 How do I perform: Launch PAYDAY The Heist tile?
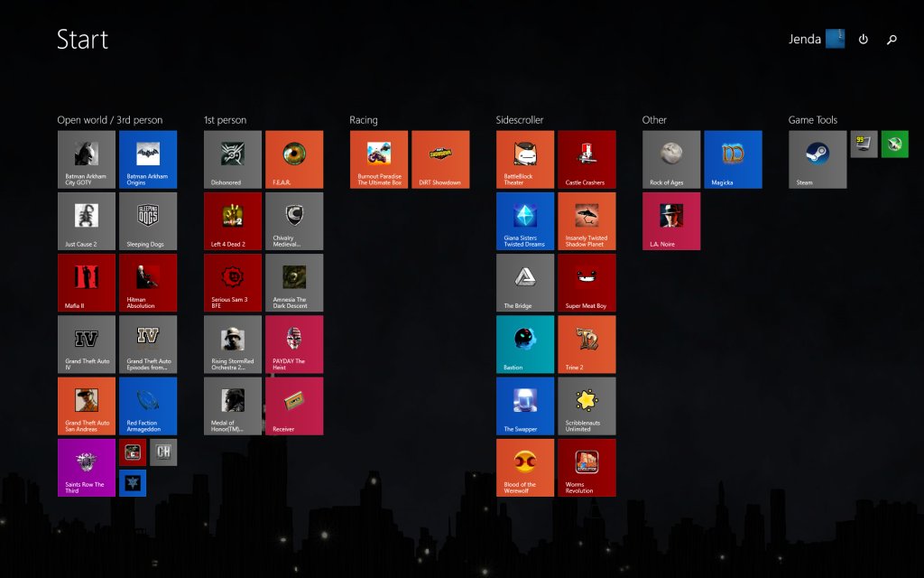point(294,344)
